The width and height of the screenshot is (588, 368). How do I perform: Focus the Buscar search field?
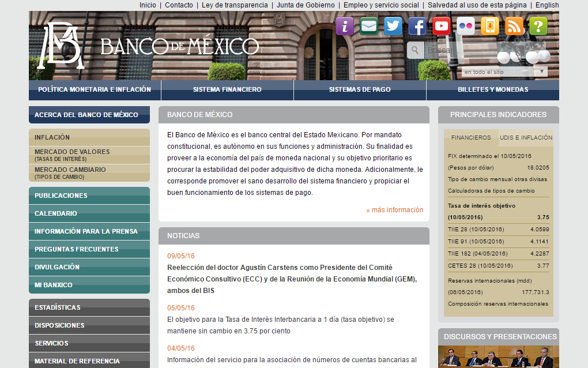coord(485,50)
